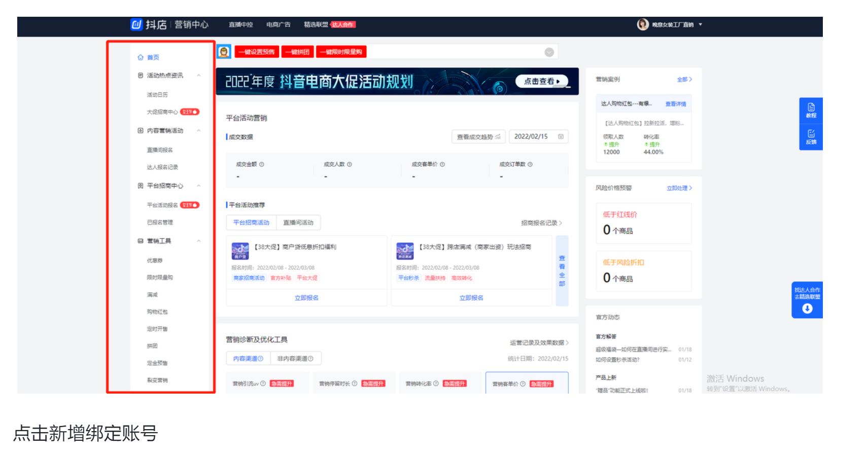This screenshot has width=868, height=456.
Task: Open the 直播中控 top menu
Action: coord(240,24)
